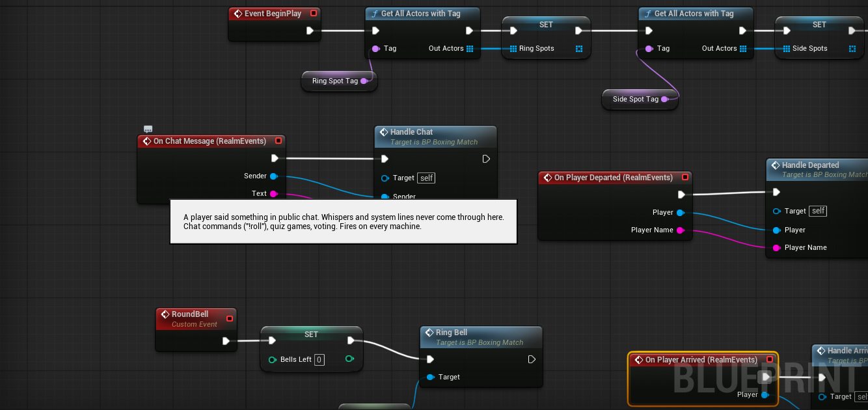Select the RoundBell custom event title
The height and width of the screenshot is (410, 868).
pyautogui.click(x=190, y=314)
